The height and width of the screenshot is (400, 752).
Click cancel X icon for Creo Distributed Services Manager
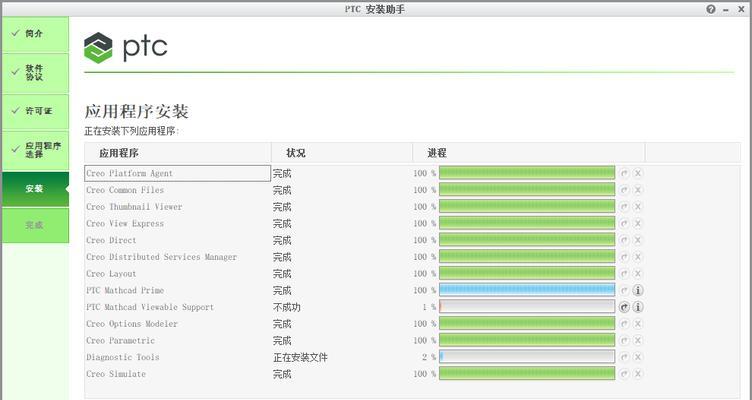click(638, 257)
